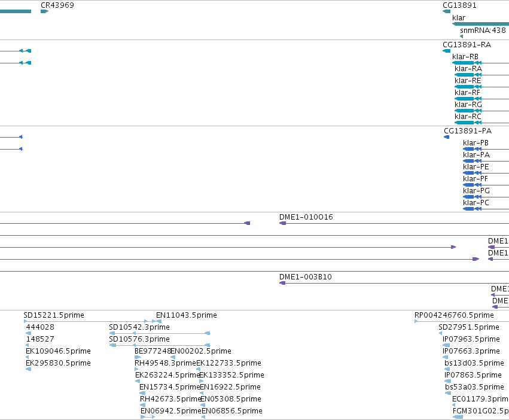509x420 pixels.
Task: Click the EK263224.5prime EST label
Action: (x=167, y=375)
